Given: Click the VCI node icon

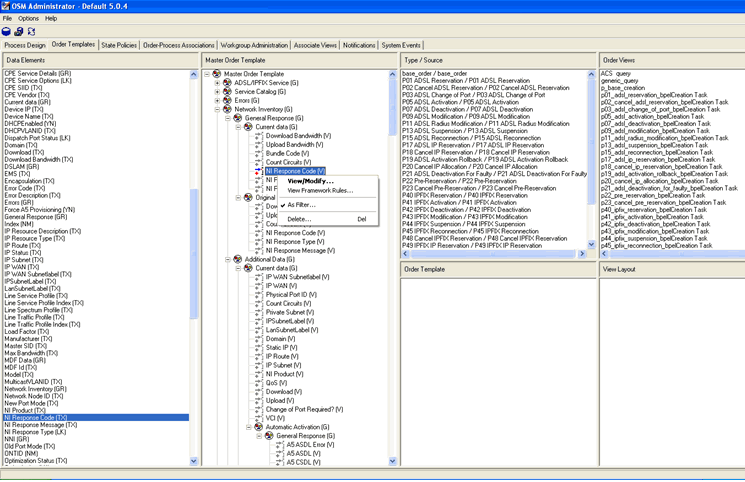Looking at the screenshot, I should pyautogui.click(x=258, y=418).
